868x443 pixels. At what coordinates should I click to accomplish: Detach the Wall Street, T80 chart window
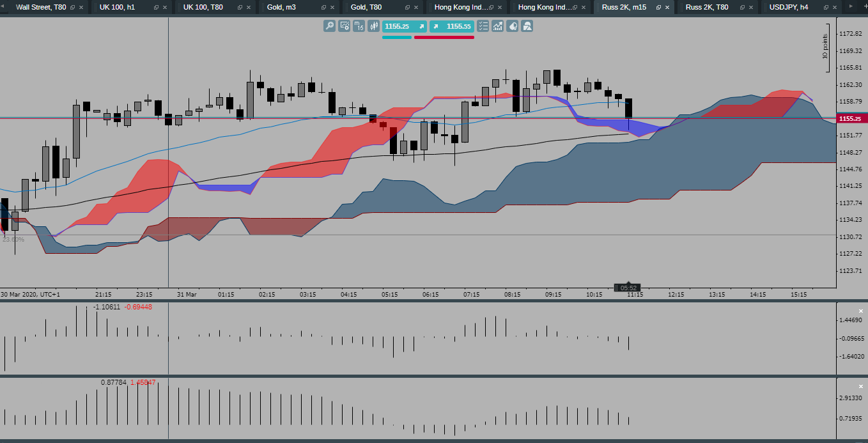coord(72,8)
